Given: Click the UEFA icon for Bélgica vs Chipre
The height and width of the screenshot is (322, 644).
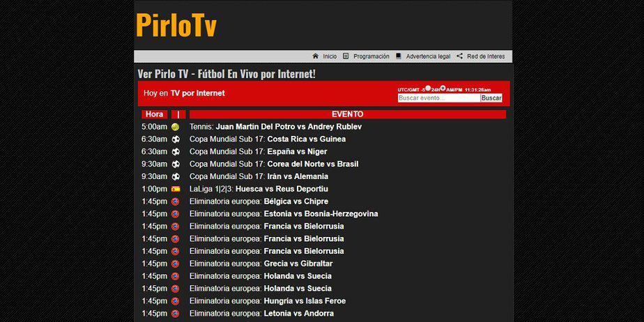Looking at the screenshot, I should point(176,201).
